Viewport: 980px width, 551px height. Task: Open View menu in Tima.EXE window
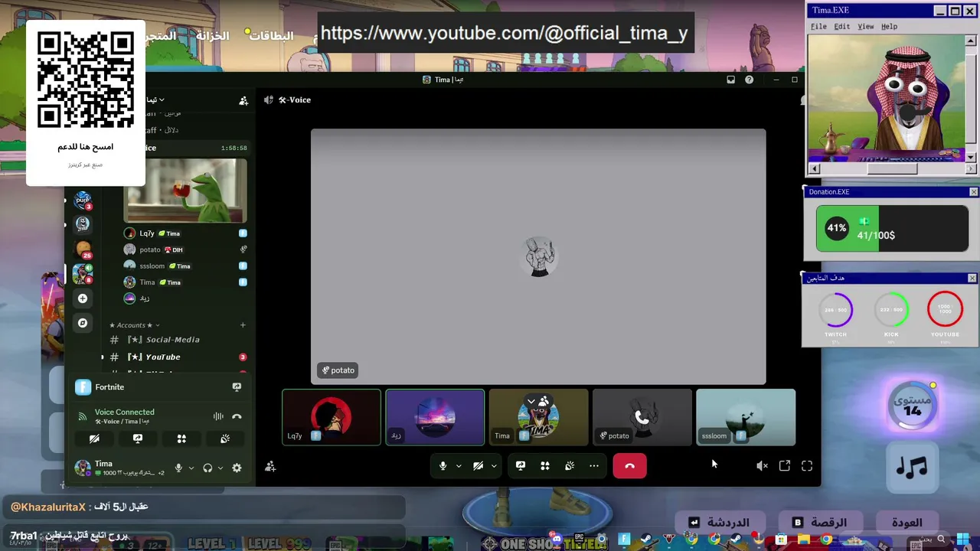(x=866, y=27)
